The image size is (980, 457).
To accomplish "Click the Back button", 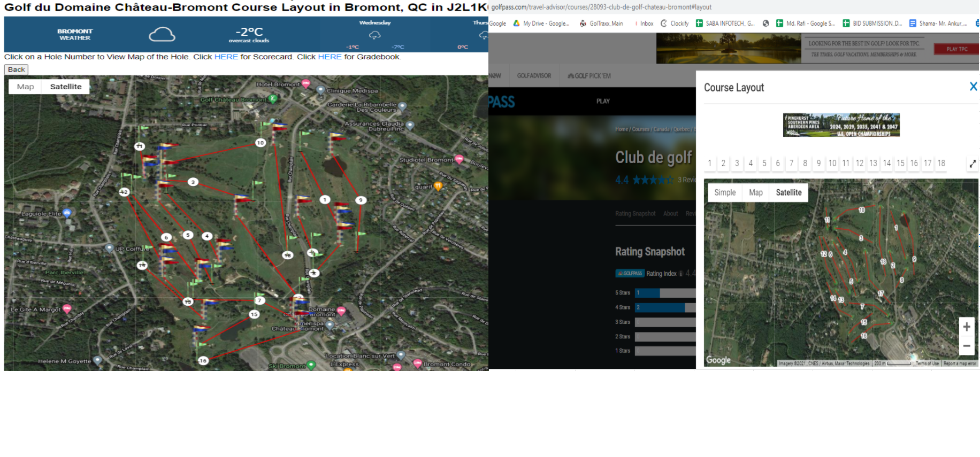I will tap(16, 69).
